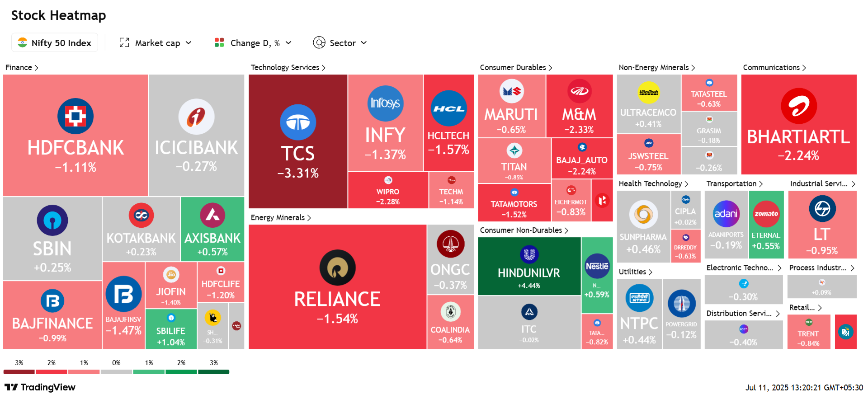The image size is (868, 399).
Task: Click the NTPC logo icon
Action: click(x=639, y=298)
